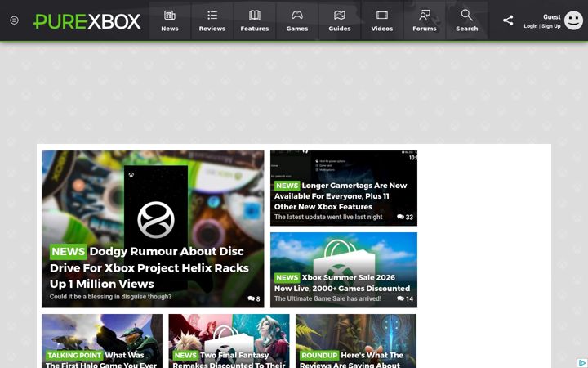Open the Two Final Fantasy Remakes Discounted headline
Screen dimensions: 588x368
click(229, 360)
